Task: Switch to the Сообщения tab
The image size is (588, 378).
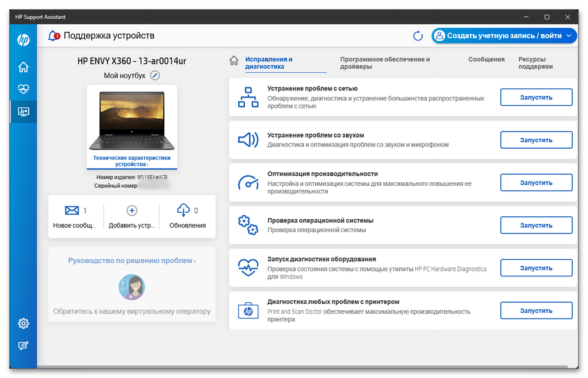Action: pyautogui.click(x=486, y=59)
